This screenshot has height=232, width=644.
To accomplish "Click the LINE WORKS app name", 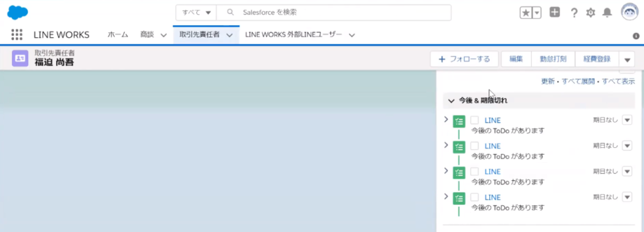I will [x=61, y=35].
